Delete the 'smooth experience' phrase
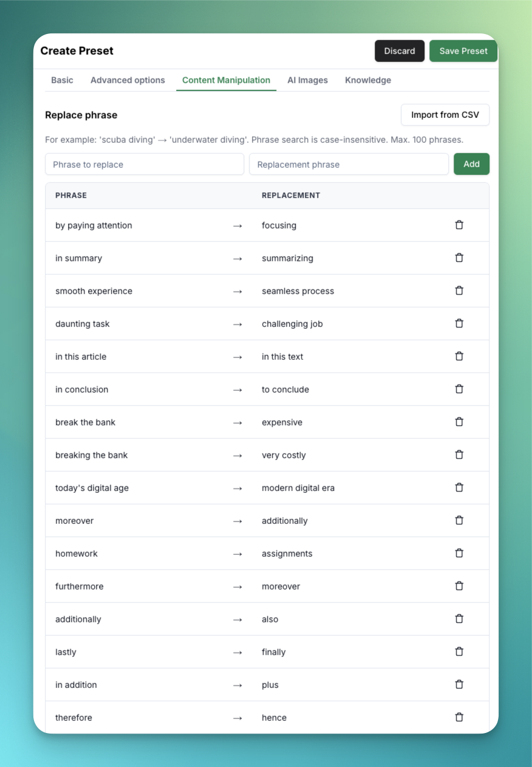 coord(459,291)
